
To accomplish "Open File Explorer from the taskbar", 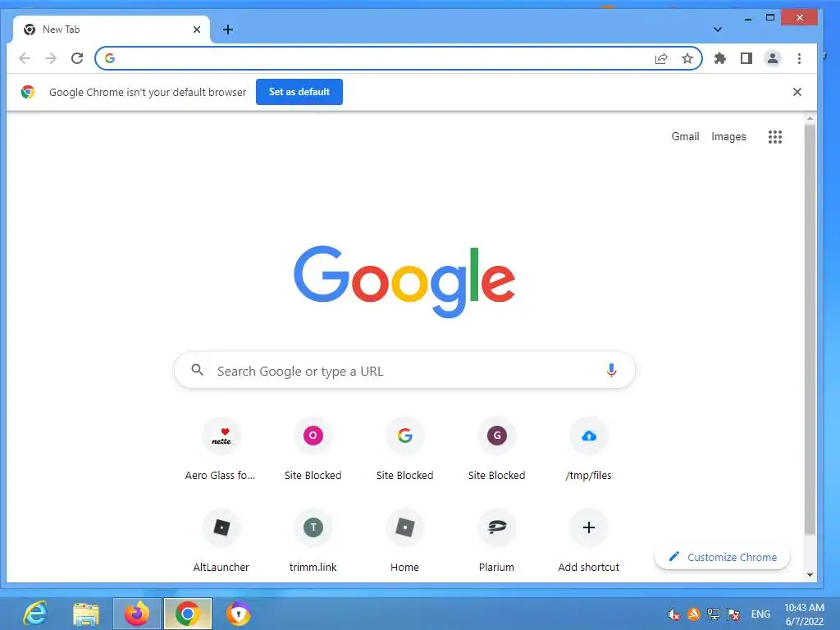I will [85, 614].
